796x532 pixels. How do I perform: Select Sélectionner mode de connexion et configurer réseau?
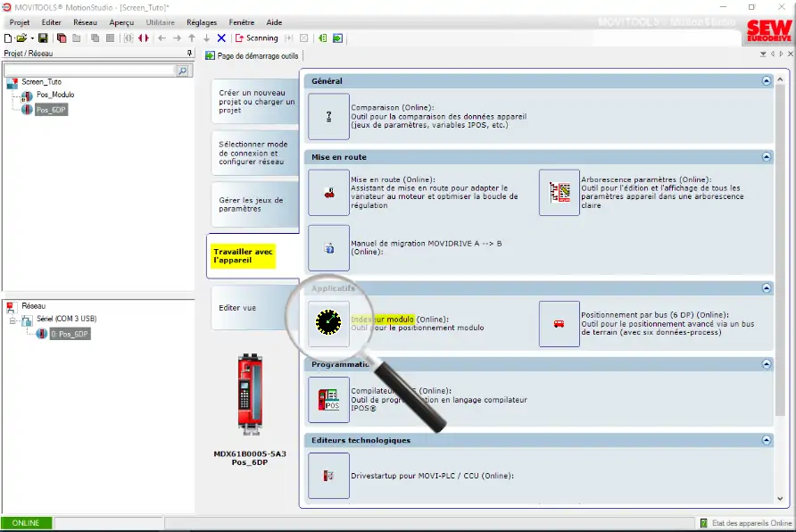tap(256, 153)
